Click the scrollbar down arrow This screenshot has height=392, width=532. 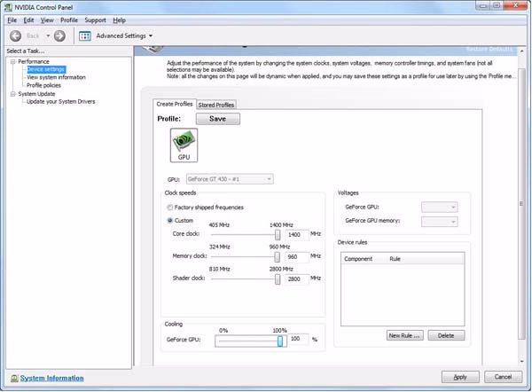(x=521, y=362)
